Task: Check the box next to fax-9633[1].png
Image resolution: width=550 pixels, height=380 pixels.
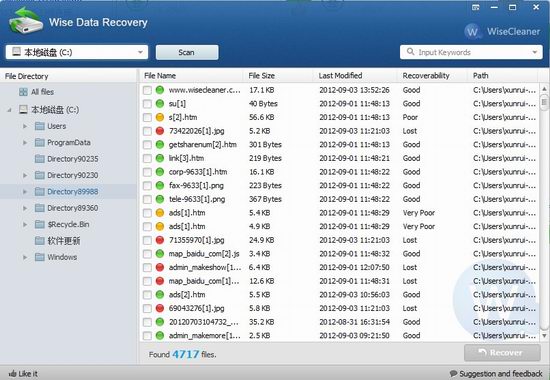Action: pyautogui.click(x=147, y=186)
